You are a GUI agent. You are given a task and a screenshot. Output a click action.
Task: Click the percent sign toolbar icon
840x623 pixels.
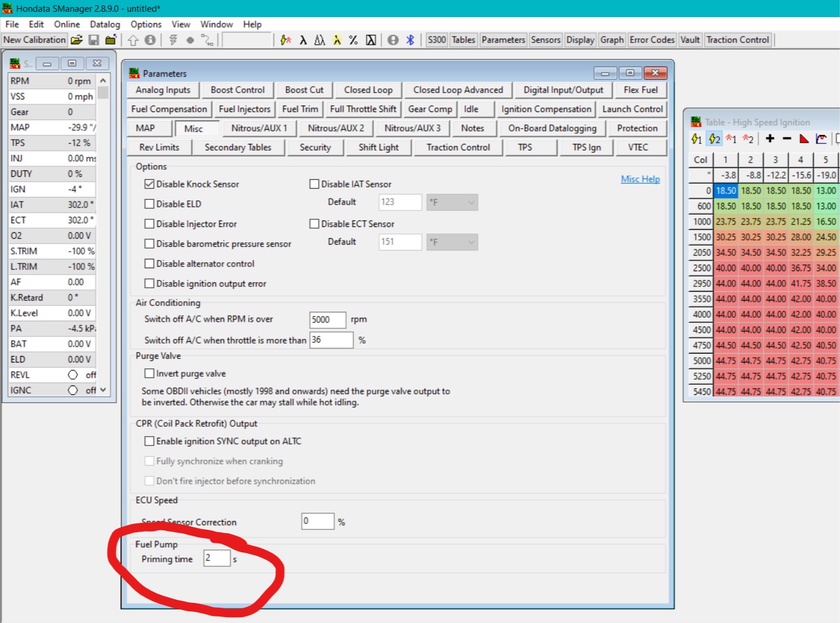pos(353,40)
